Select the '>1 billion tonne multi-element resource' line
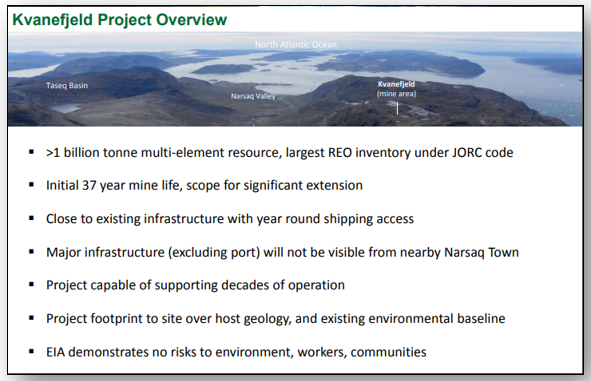The image size is (591, 381). pyautogui.click(x=280, y=153)
